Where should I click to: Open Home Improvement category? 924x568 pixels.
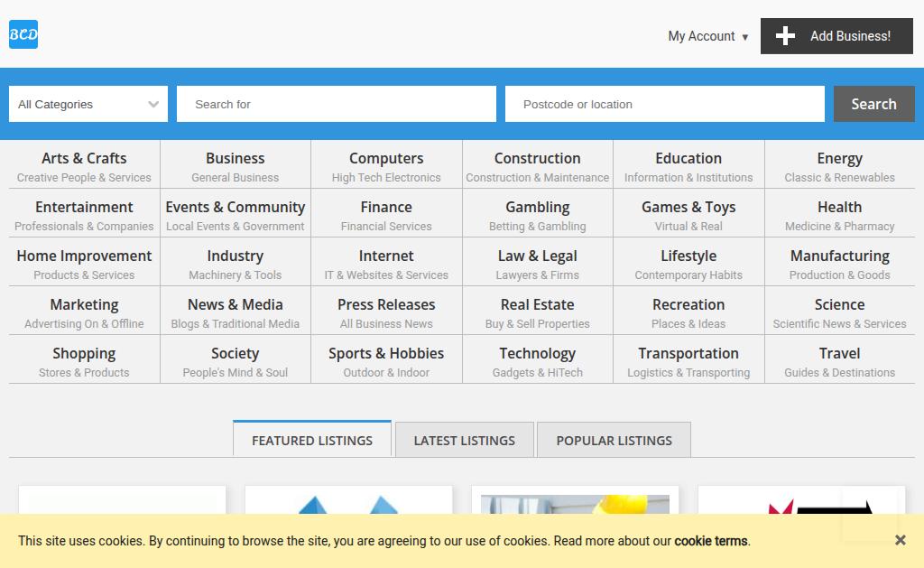point(84,256)
